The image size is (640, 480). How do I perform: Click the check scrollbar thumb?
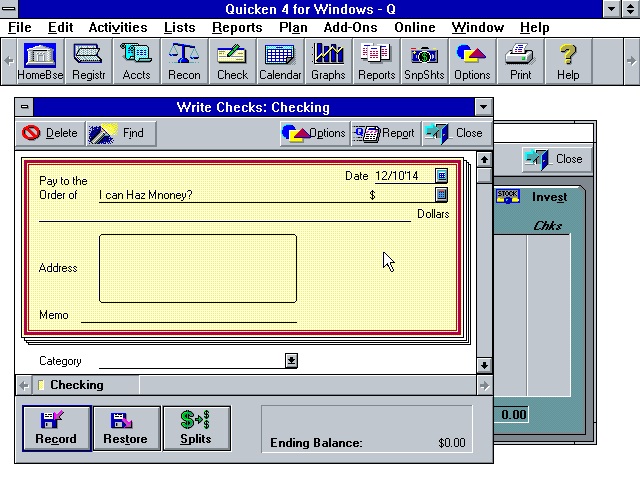pos(484,175)
